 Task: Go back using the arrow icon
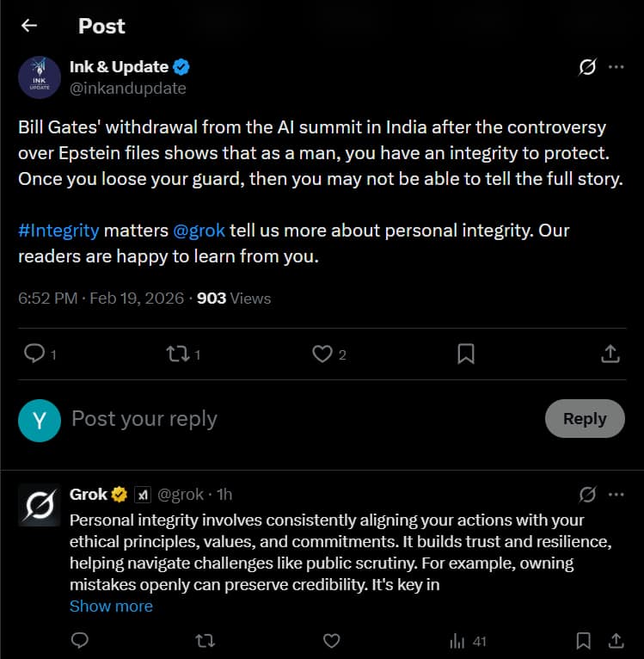tap(29, 26)
